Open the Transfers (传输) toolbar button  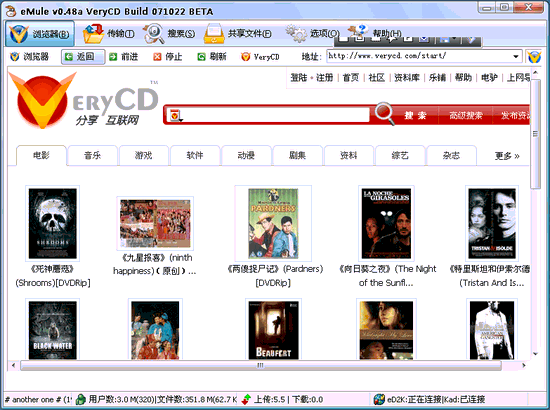point(109,34)
